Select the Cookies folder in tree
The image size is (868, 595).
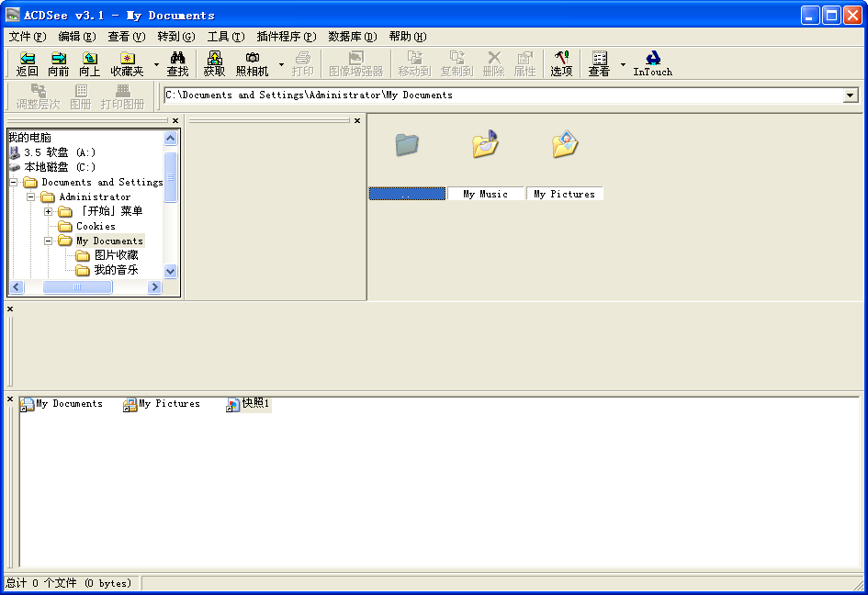click(x=96, y=227)
